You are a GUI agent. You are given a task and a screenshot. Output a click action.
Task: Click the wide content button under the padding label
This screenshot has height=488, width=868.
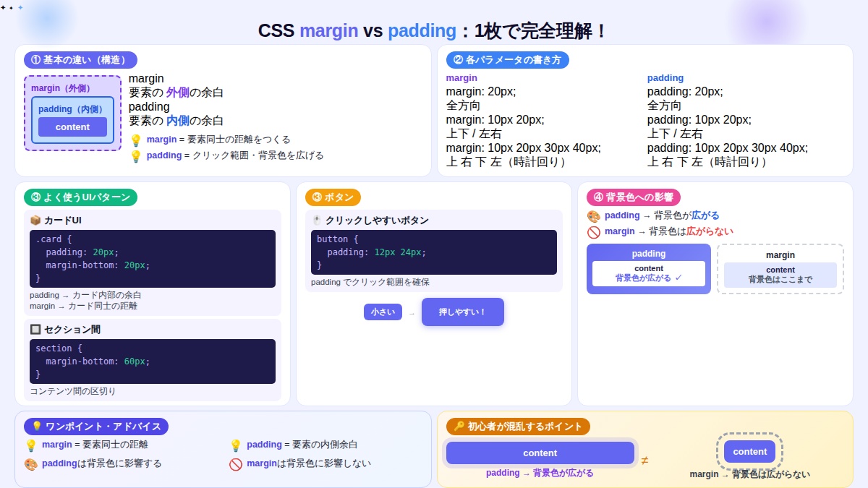coord(540,453)
